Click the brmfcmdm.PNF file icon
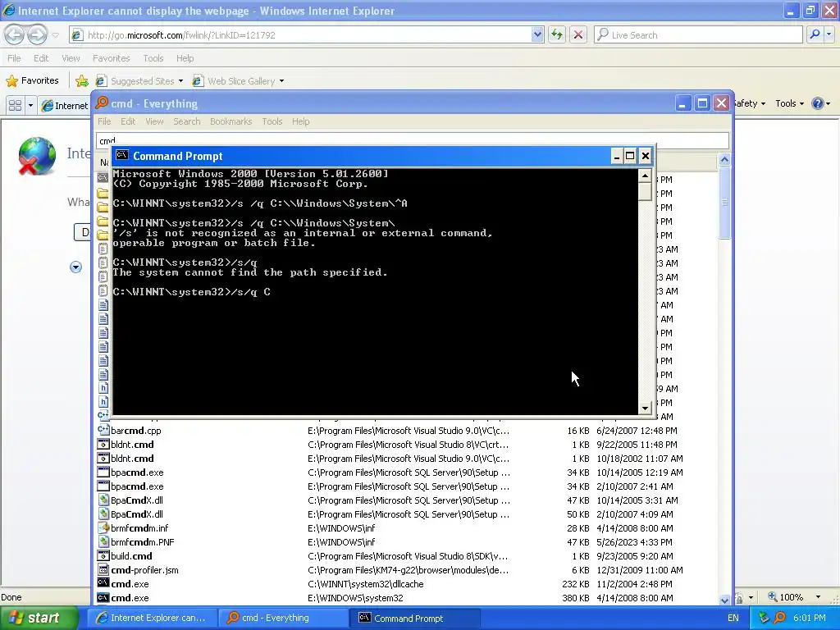 (103, 541)
